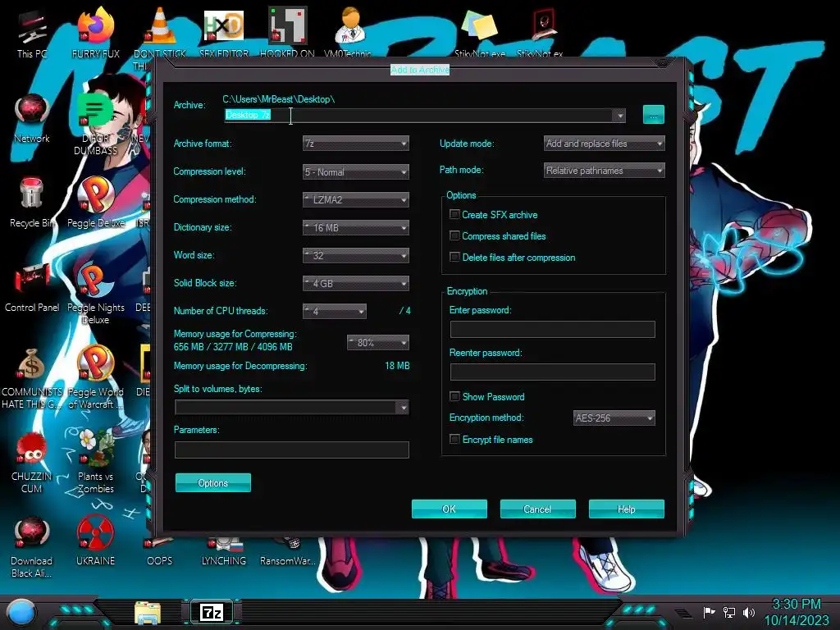Image resolution: width=840 pixels, height=630 pixels.
Task: Open the Dictionary size 16 MB dropdown
Action: click(x=356, y=228)
